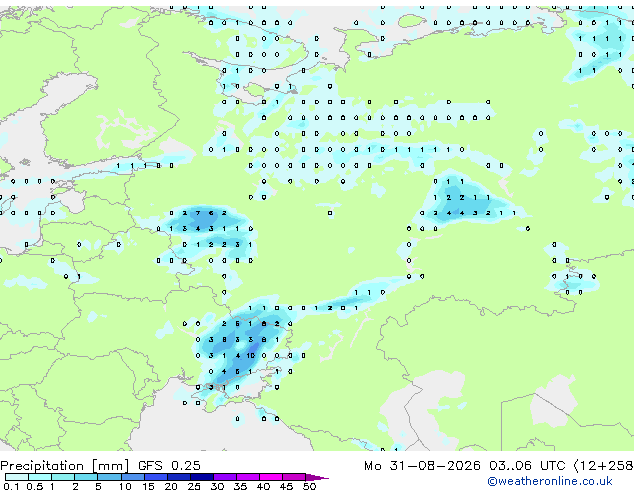Click the '45' legend scale label

(286, 486)
